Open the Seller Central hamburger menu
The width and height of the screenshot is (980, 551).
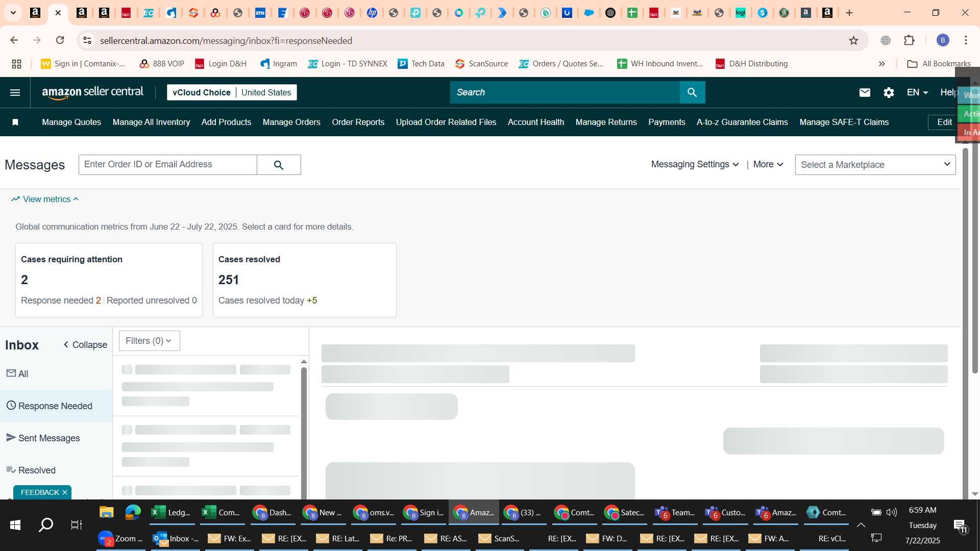point(15,92)
